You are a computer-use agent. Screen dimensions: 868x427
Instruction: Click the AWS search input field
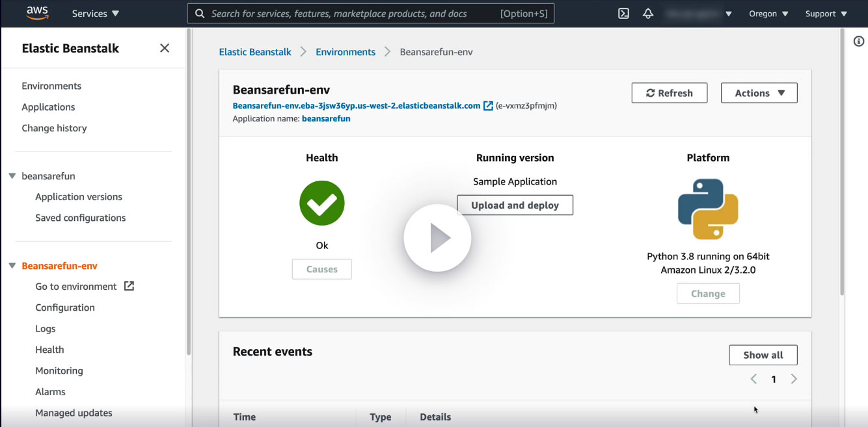click(x=371, y=14)
